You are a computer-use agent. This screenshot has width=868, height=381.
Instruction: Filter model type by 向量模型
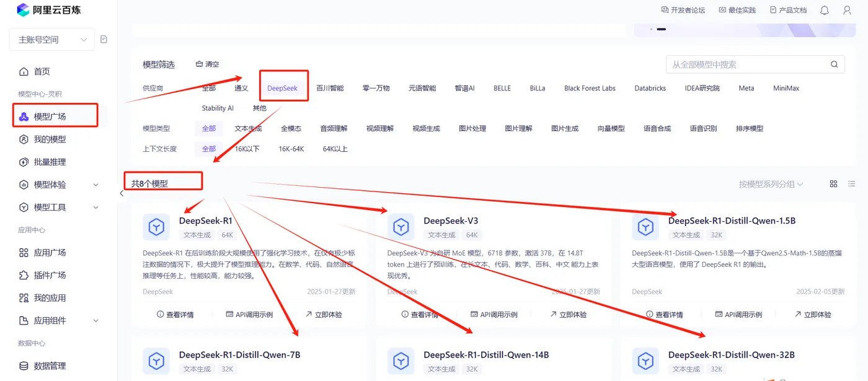(x=611, y=129)
